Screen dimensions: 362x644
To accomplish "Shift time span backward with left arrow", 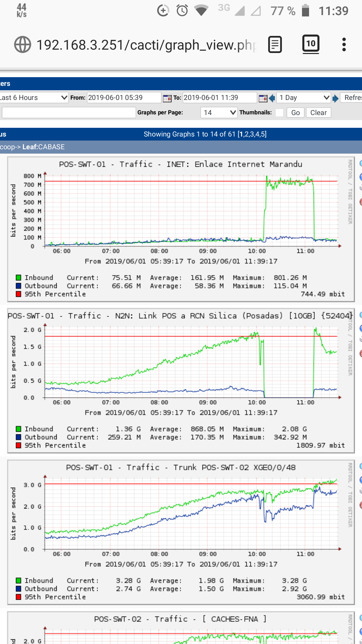I will (x=272, y=98).
